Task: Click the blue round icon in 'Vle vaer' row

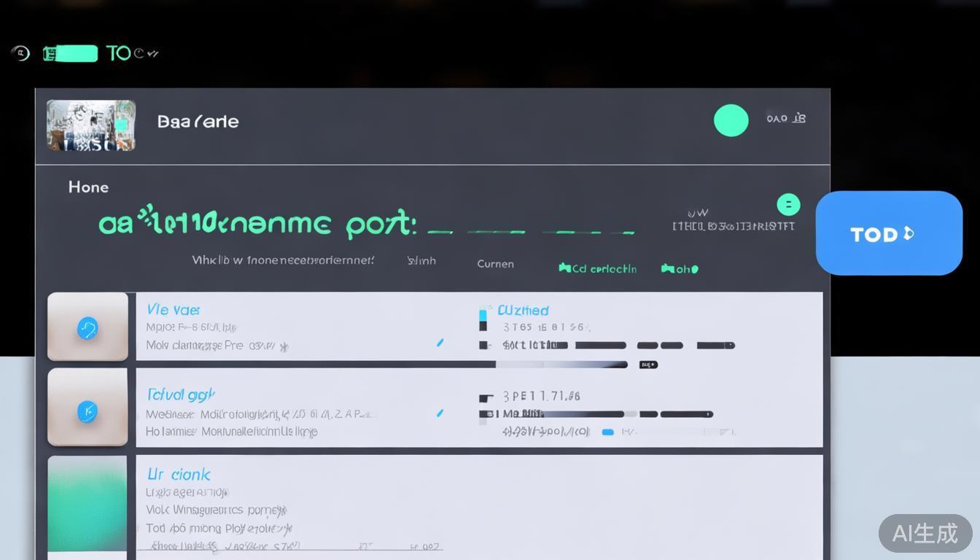Action: [87, 329]
